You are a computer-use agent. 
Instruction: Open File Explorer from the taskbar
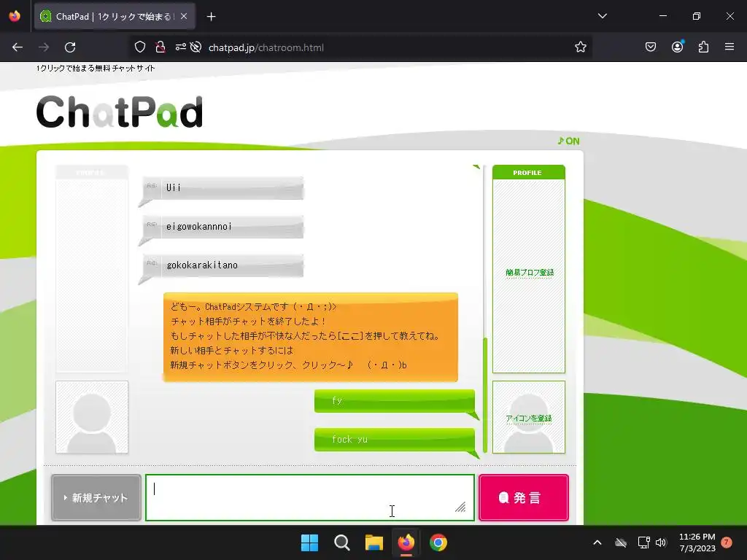374,542
